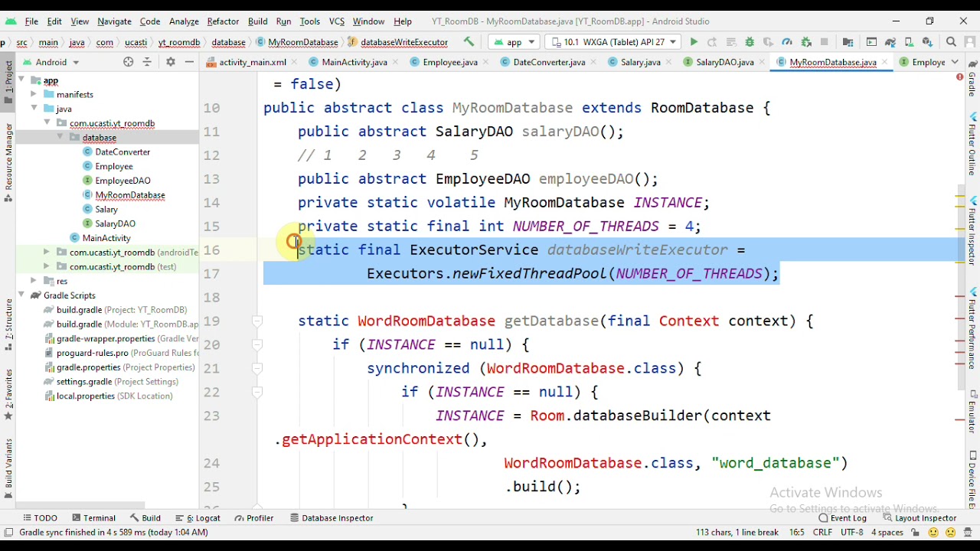Open the app run configuration dropdown
This screenshot has width=980, height=551.
(x=514, y=42)
